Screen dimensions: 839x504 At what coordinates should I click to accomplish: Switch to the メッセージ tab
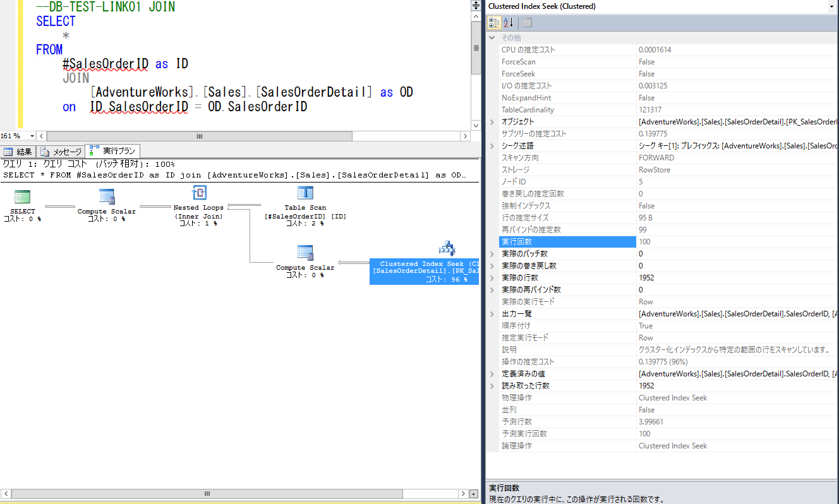pyautogui.click(x=60, y=151)
